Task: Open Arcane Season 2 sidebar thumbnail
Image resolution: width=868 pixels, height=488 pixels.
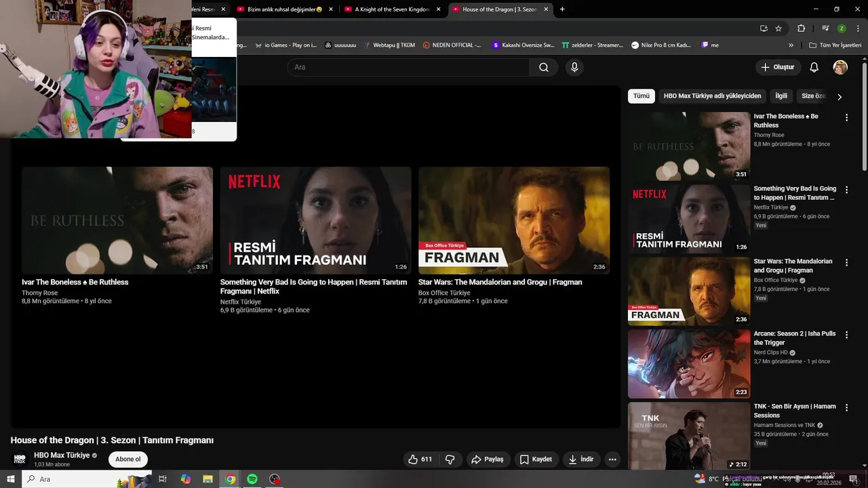Action: 689,364
